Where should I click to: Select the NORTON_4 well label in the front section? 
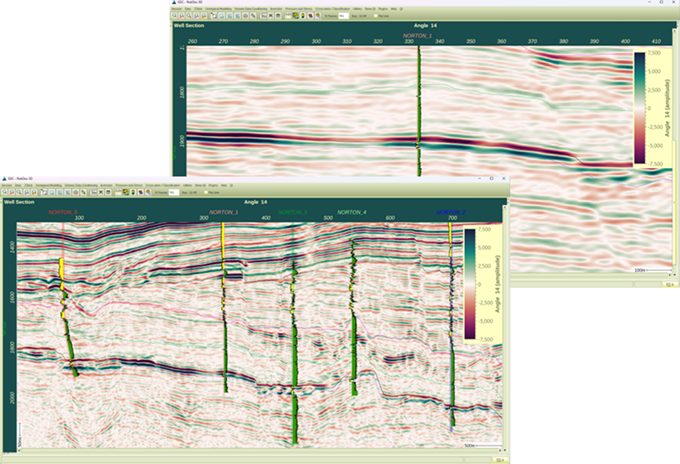(351, 212)
